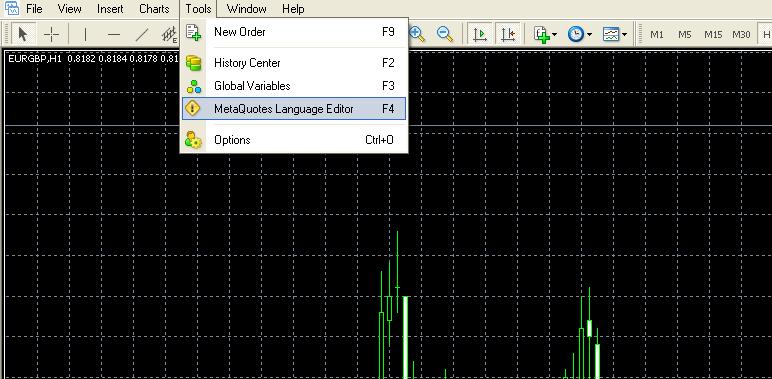
Task: Toggle the Chart Shift button
Action: [x=508, y=34]
